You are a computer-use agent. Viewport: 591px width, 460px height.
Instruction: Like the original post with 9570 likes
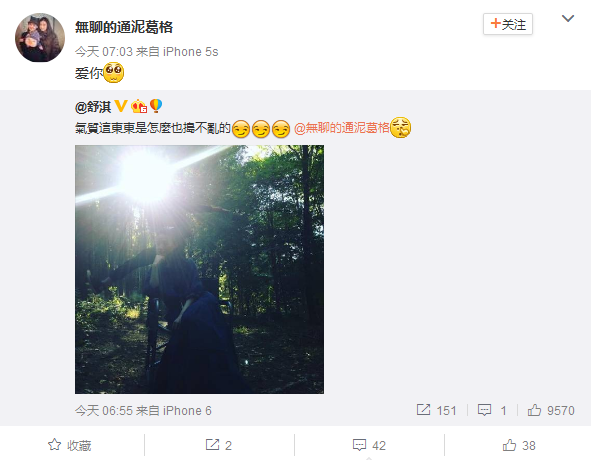(x=551, y=410)
